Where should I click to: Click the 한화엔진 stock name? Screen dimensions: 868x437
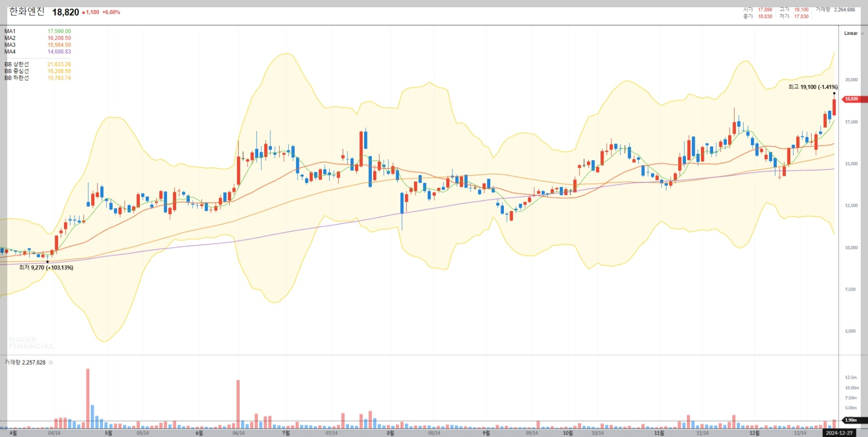(x=27, y=12)
